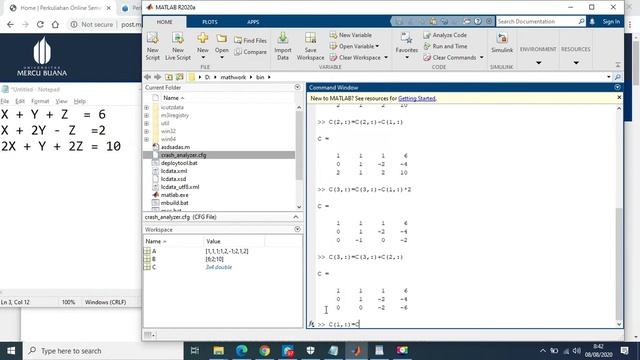Expand the util folder

click(x=147, y=123)
